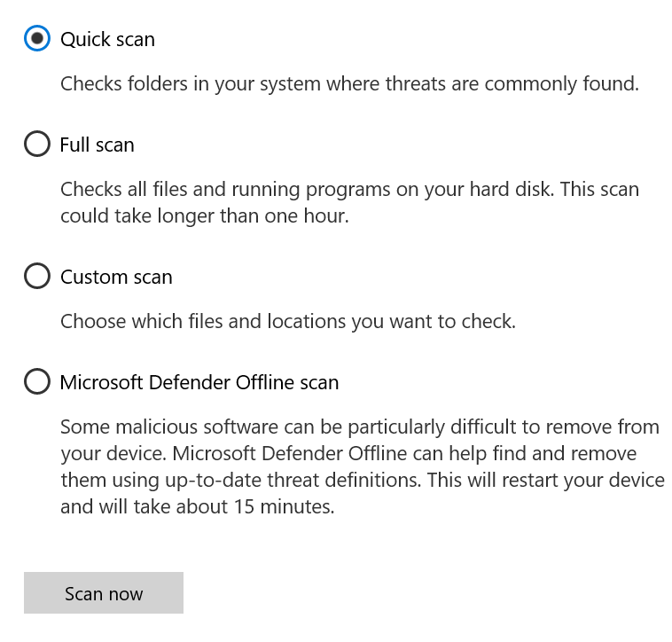Click 'Microsoft Defender Offline scan' label text
This screenshot has width=672, height=642.
(199, 382)
